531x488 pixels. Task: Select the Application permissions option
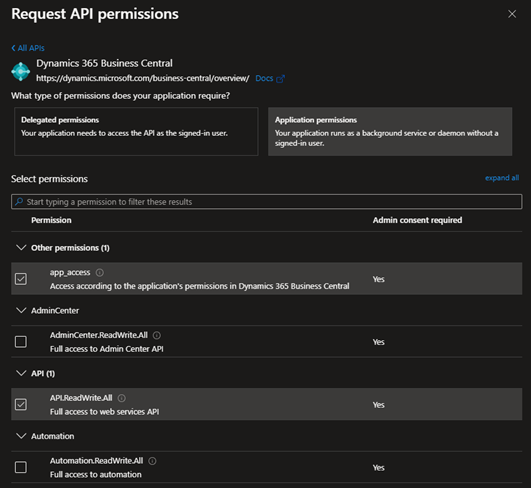[x=390, y=131]
